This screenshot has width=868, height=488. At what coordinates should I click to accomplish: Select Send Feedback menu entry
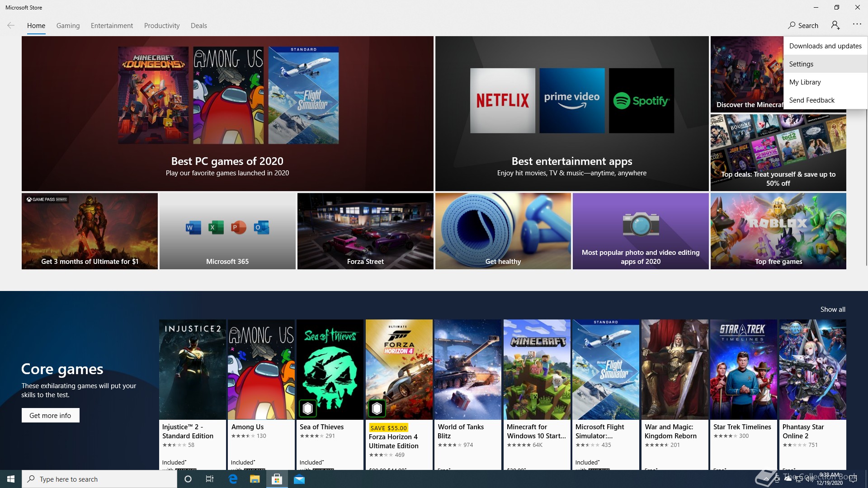[825, 100]
